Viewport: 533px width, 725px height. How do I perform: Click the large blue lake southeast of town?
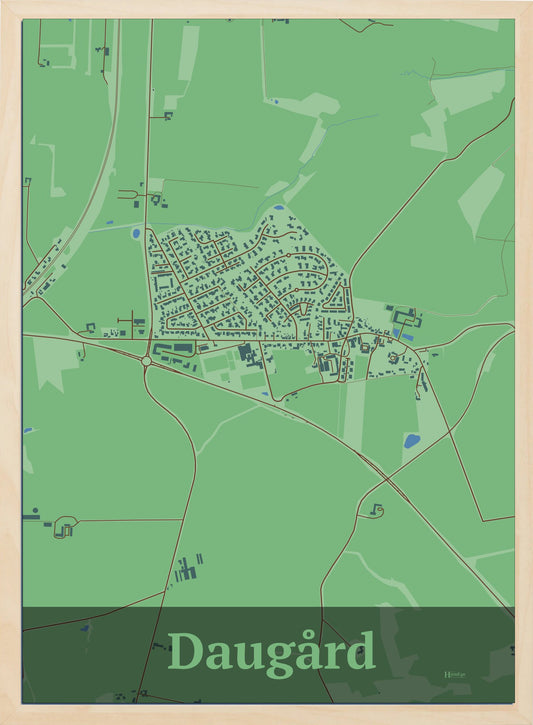click(411, 441)
